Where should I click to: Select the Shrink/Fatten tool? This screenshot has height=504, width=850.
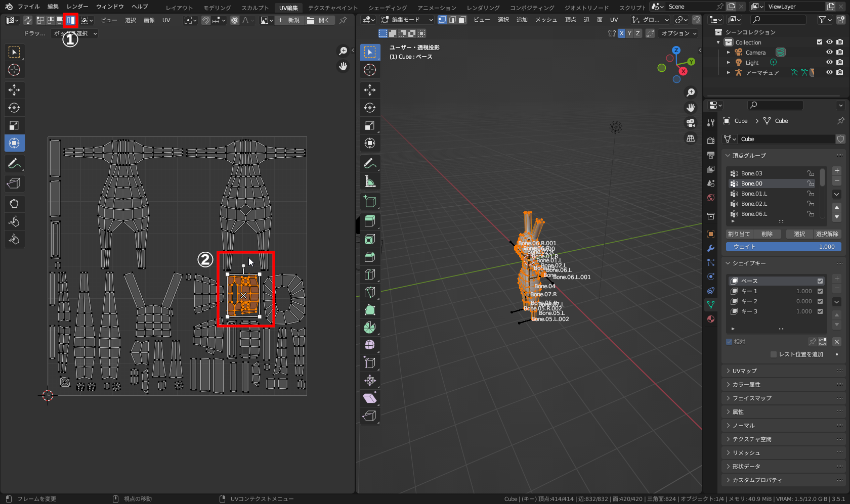pyautogui.click(x=370, y=381)
